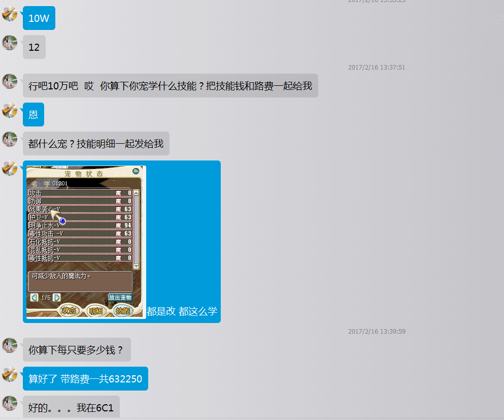
Task: Select the 明净止水-V skill row
Action: pyautogui.click(x=80, y=225)
